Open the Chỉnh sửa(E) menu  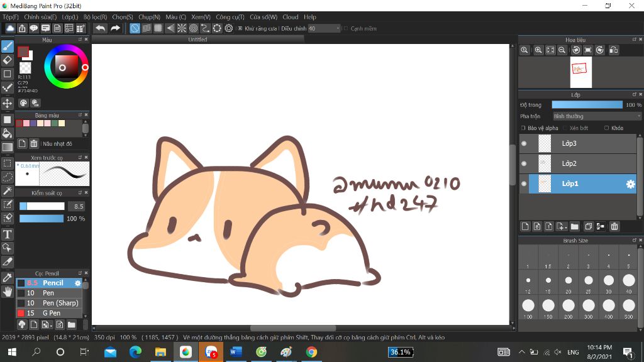pos(40,17)
